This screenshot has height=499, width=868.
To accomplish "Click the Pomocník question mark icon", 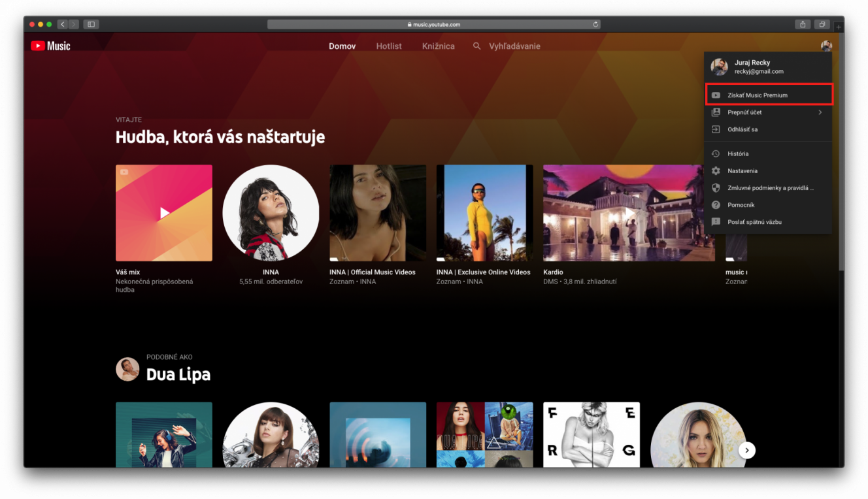I will click(716, 204).
